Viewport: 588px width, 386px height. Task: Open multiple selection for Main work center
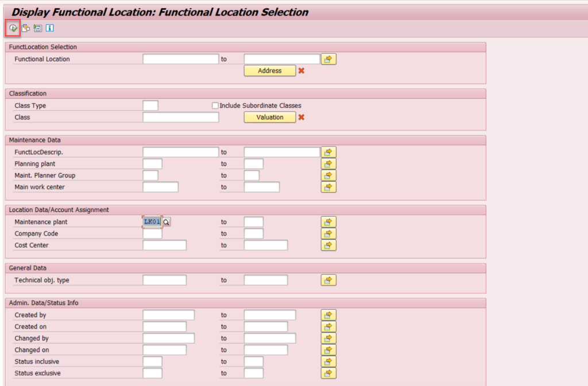click(328, 187)
